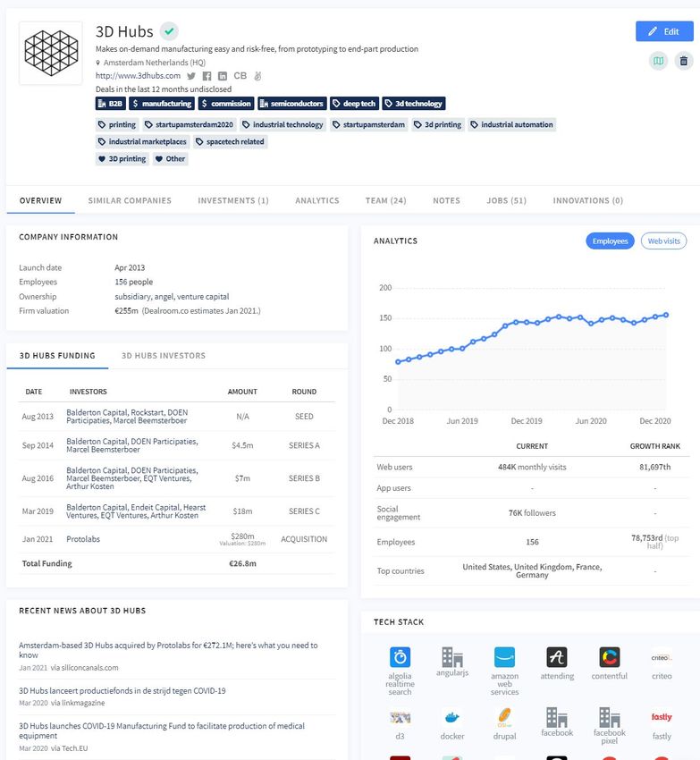Screen dimensions: 700x760
Task: Open the angularjs tech icon
Action: pos(452,657)
